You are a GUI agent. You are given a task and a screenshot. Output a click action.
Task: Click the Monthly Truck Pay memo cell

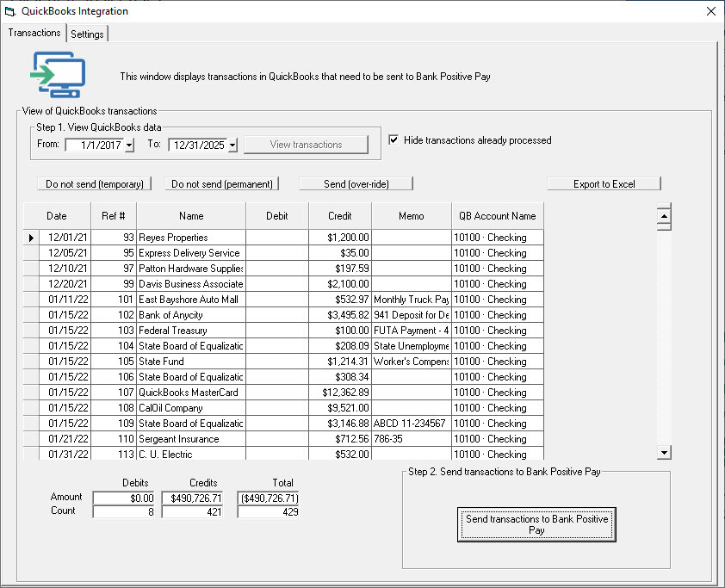click(411, 300)
